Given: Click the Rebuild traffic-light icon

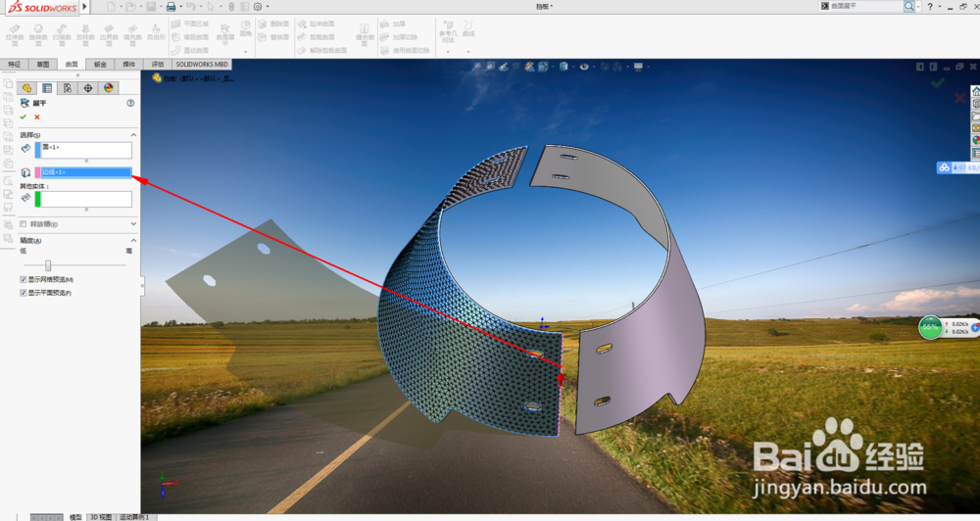Looking at the screenshot, I should tap(231, 7).
